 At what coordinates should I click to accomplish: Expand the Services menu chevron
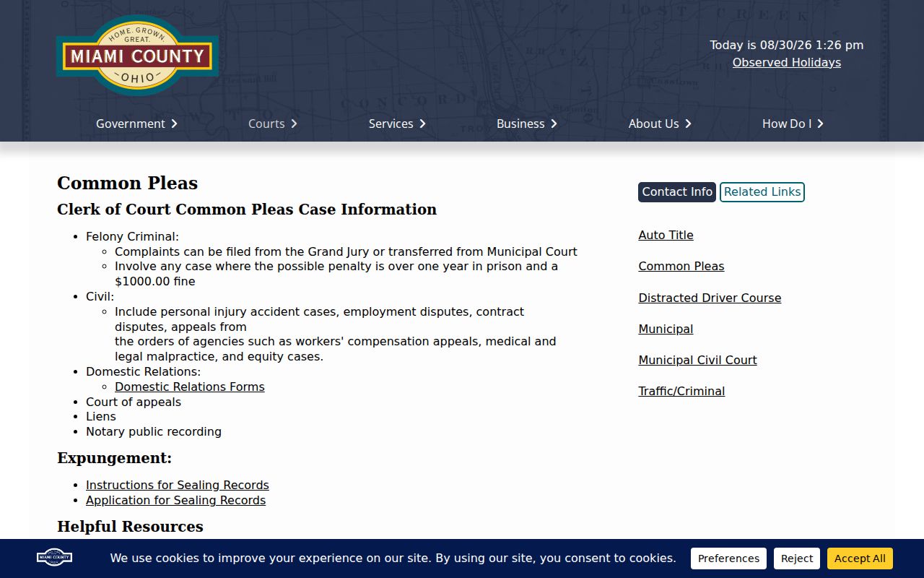point(422,124)
